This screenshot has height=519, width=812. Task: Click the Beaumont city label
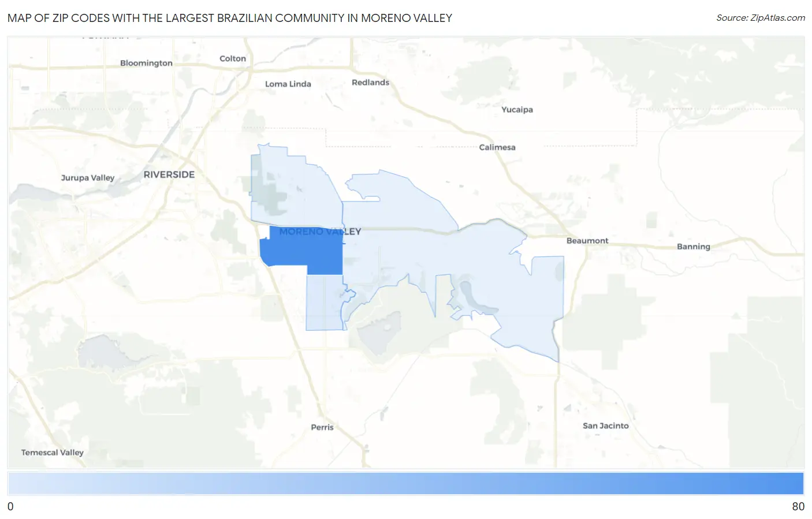point(587,241)
